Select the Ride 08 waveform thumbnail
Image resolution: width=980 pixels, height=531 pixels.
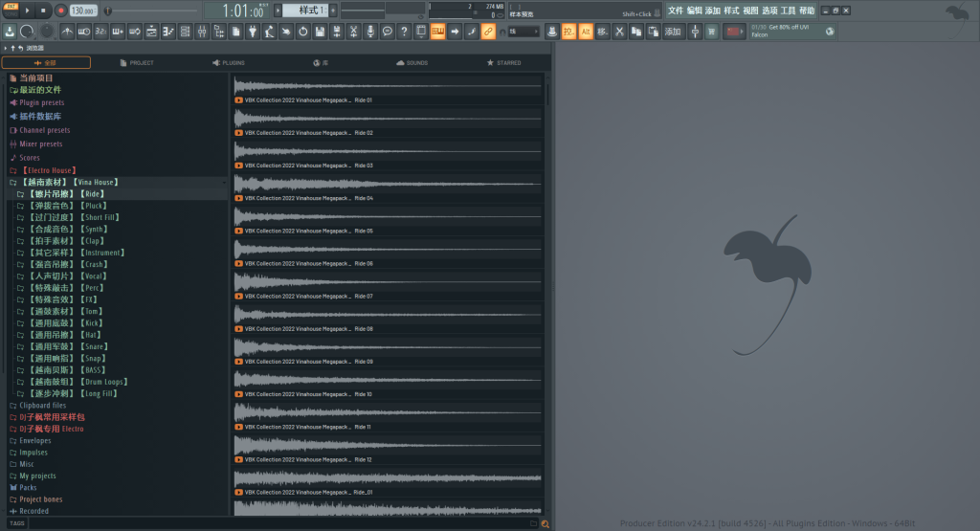click(388, 314)
